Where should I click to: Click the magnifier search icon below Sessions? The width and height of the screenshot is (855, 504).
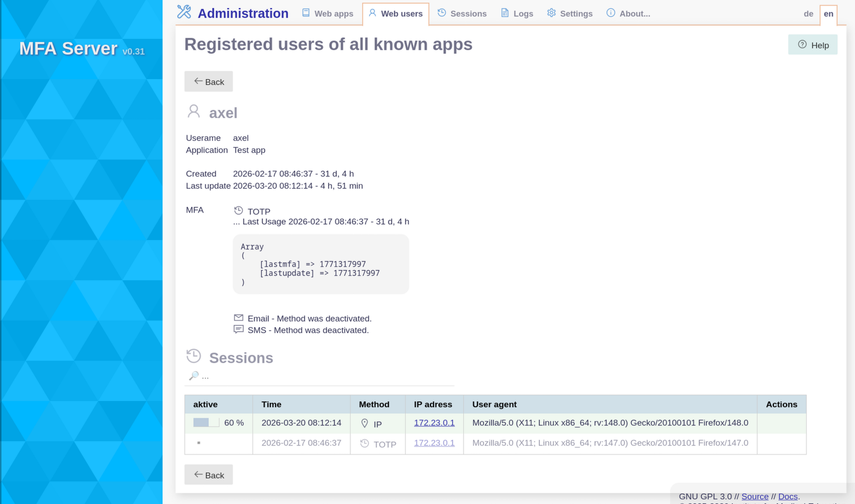point(193,375)
